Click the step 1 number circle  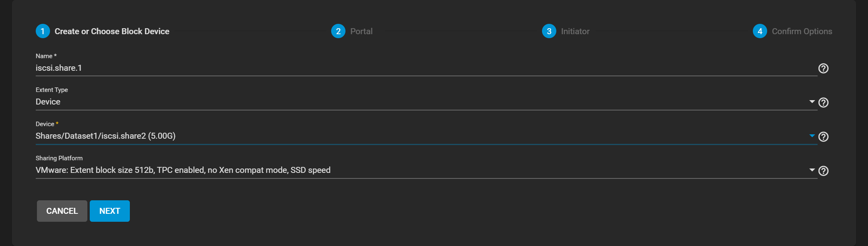[42, 31]
